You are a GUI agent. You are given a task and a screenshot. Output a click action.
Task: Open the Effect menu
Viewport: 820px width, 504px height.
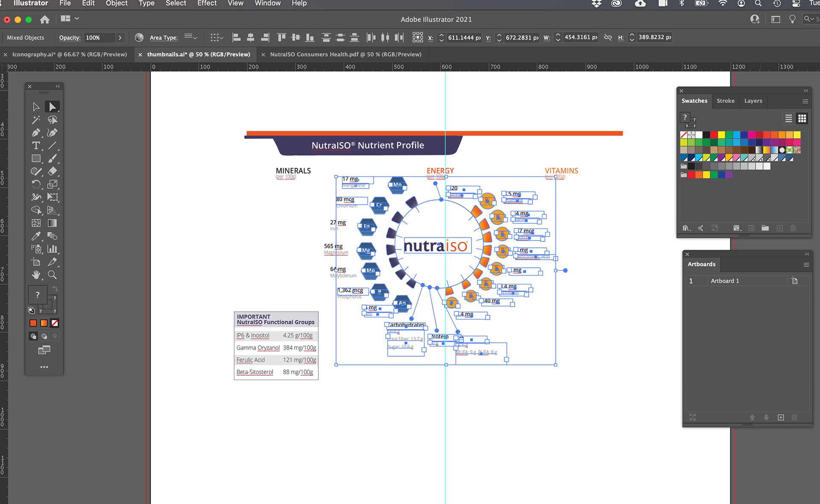coord(207,3)
